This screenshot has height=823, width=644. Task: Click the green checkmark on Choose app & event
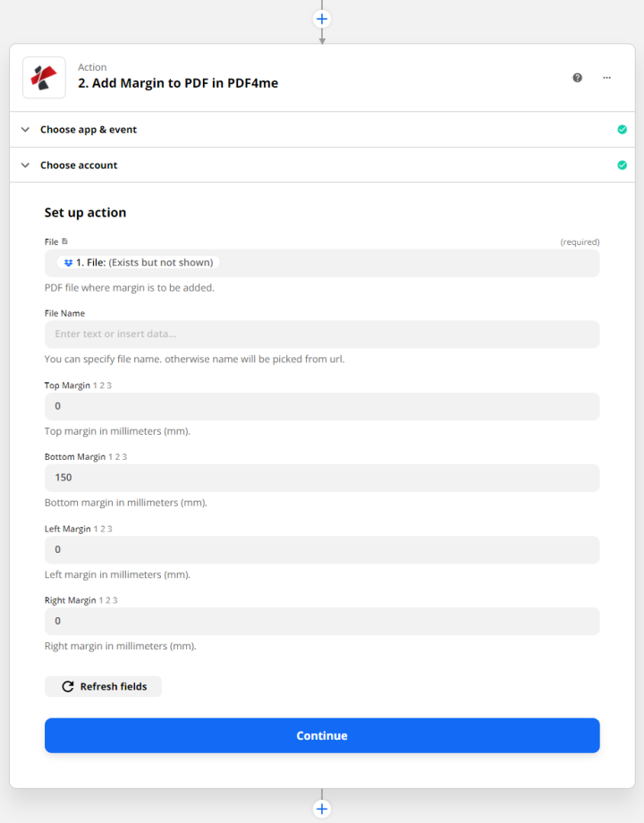[623, 129]
